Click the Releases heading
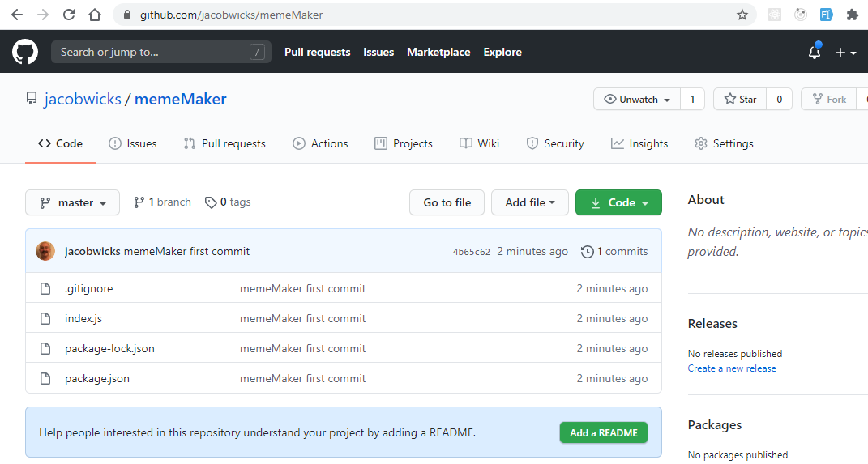This screenshot has height=464, width=868. pos(712,324)
